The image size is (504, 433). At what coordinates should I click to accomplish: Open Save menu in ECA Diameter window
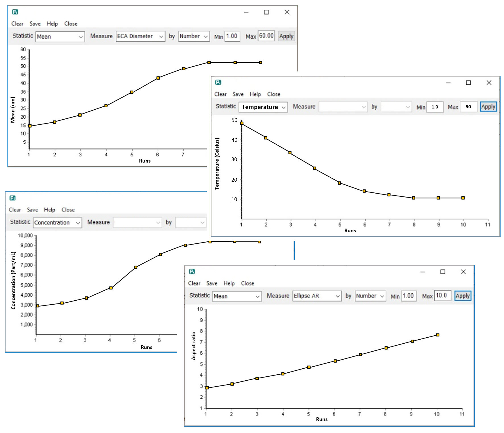[x=35, y=24]
